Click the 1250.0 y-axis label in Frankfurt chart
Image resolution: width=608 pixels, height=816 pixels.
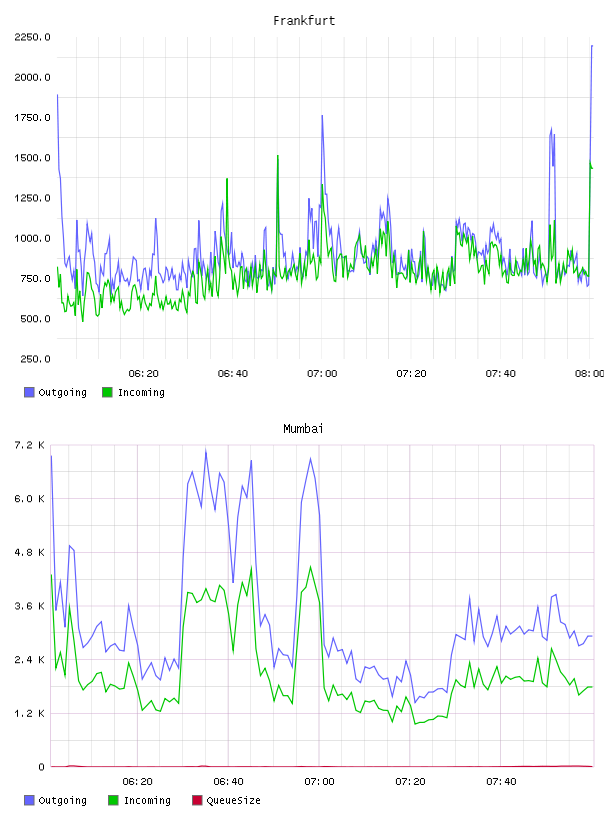coord(32,198)
